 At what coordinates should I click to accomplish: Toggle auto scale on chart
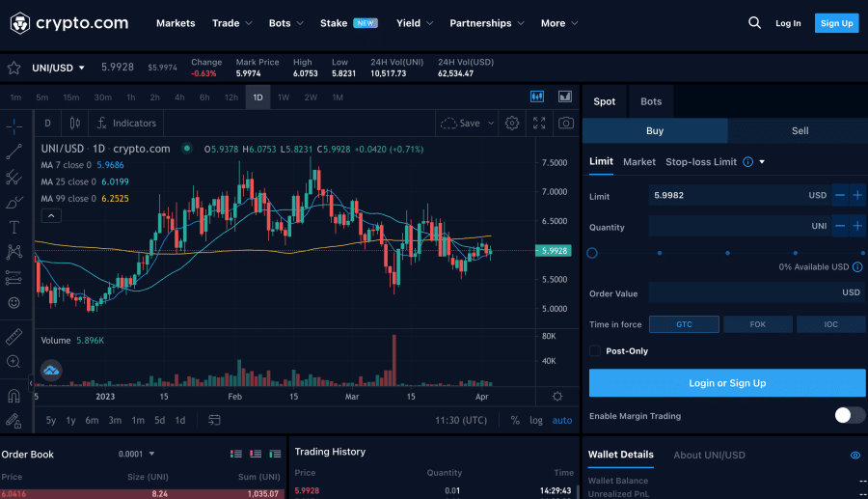[x=562, y=421]
